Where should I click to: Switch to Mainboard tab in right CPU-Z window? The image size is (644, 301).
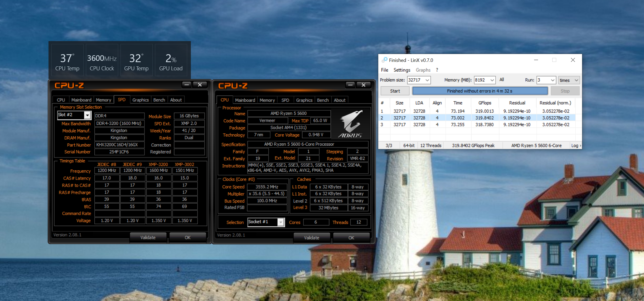(245, 100)
